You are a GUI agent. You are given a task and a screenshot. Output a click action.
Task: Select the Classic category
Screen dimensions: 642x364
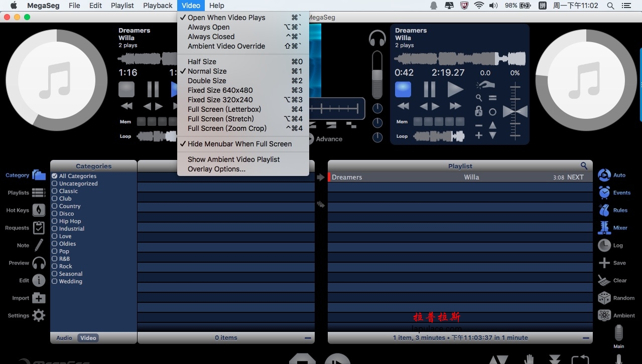[x=65, y=191]
